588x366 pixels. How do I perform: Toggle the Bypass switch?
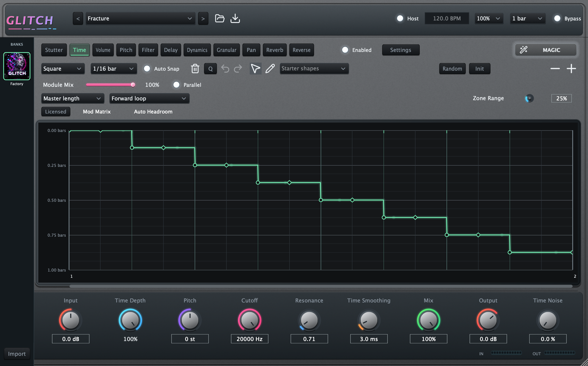pyautogui.click(x=557, y=18)
